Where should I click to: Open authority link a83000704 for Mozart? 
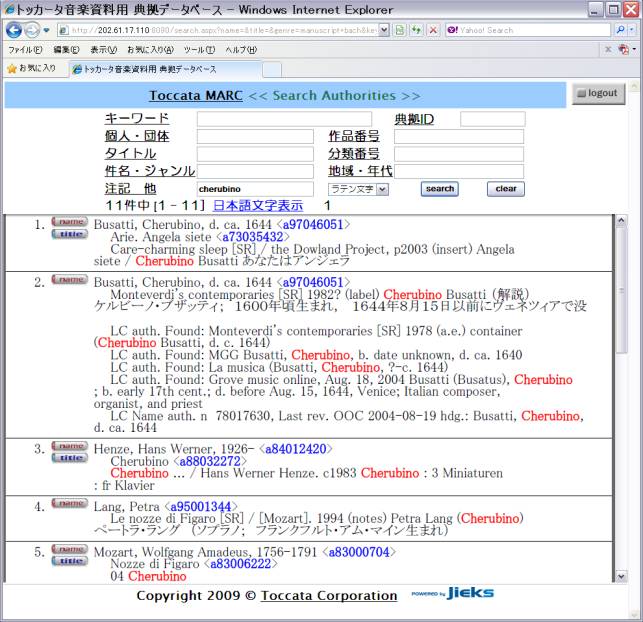coord(359,552)
